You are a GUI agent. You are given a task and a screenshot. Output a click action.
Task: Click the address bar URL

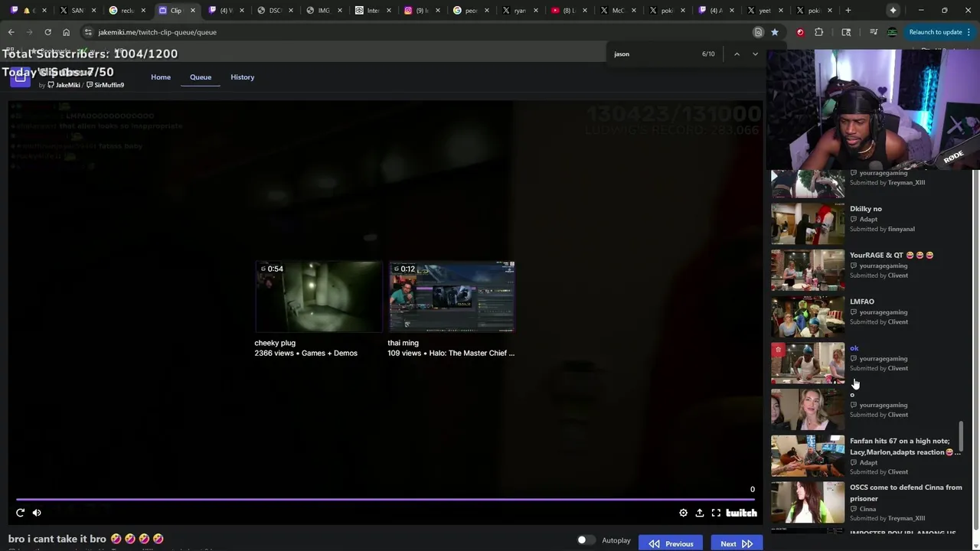pyautogui.click(x=157, y=32)
